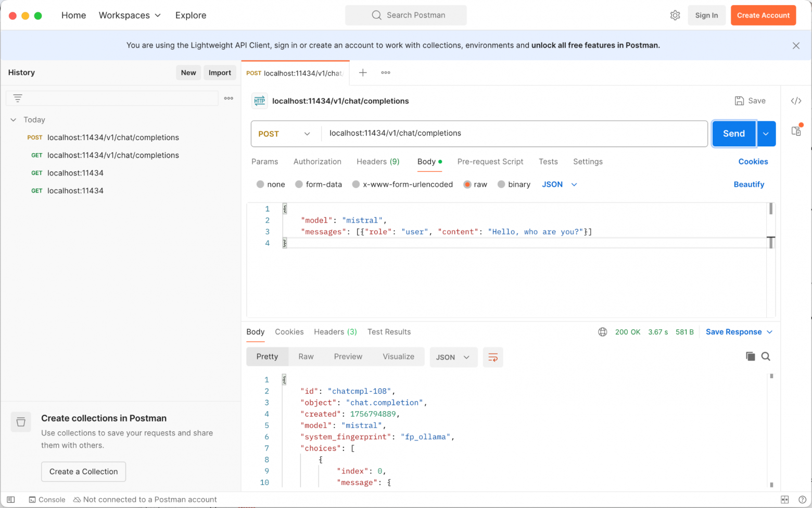Add a new request tab
The image size is (812, 508).
(363, 72)
